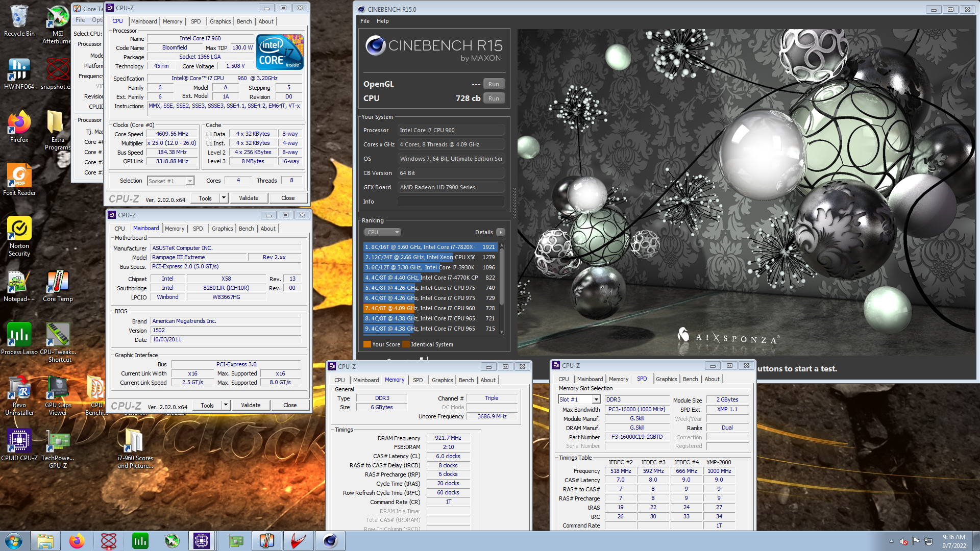
Task: Show hidden system tray icons
Action: [x=891, y=541]
